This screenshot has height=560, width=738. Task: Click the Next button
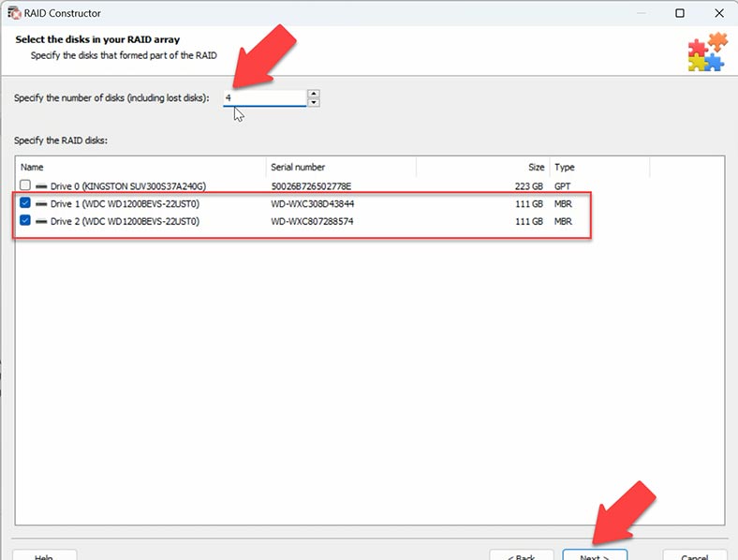click(x=595, y=555)
